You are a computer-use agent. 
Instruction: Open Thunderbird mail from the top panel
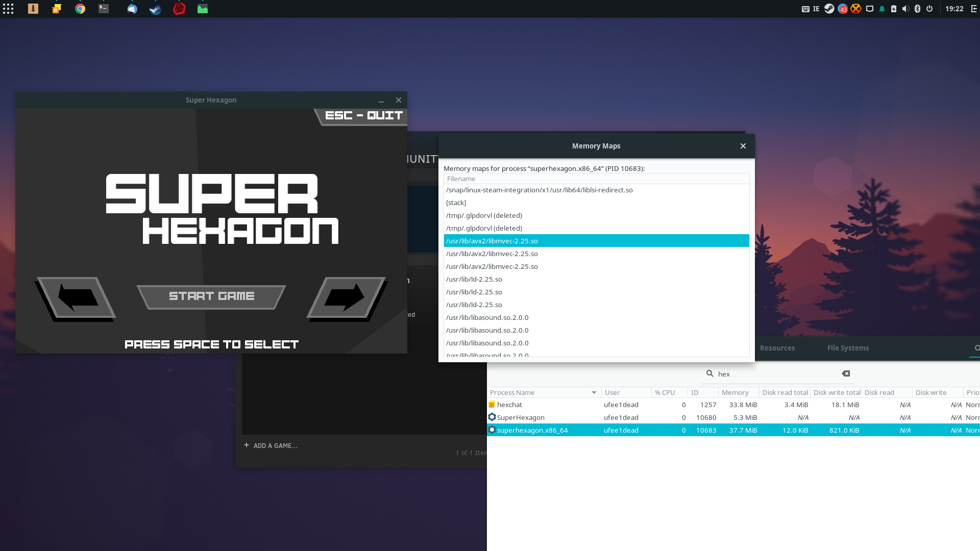132,9
